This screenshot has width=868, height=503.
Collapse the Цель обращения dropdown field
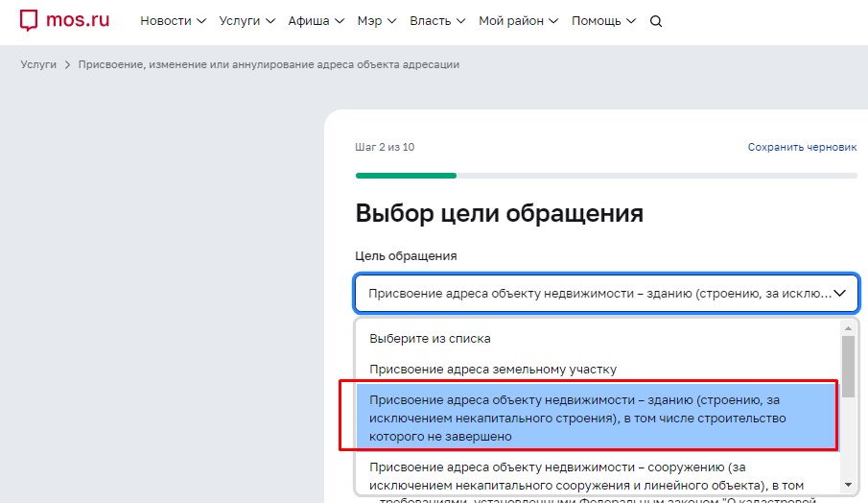pos(606,293)
